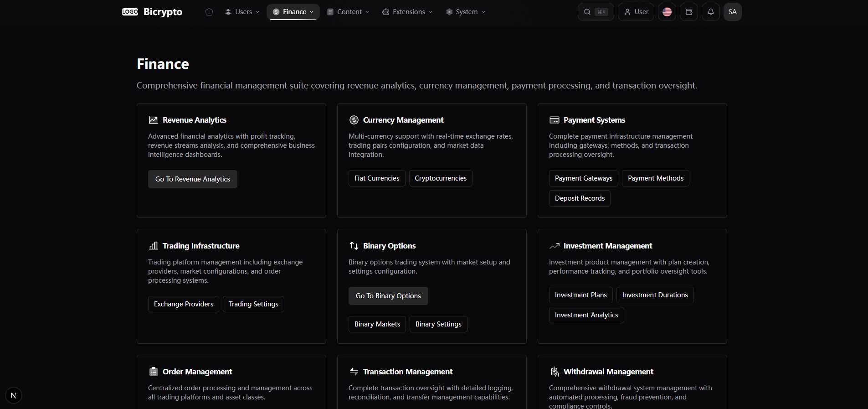Open the Content navigation menu

(348, 12)
